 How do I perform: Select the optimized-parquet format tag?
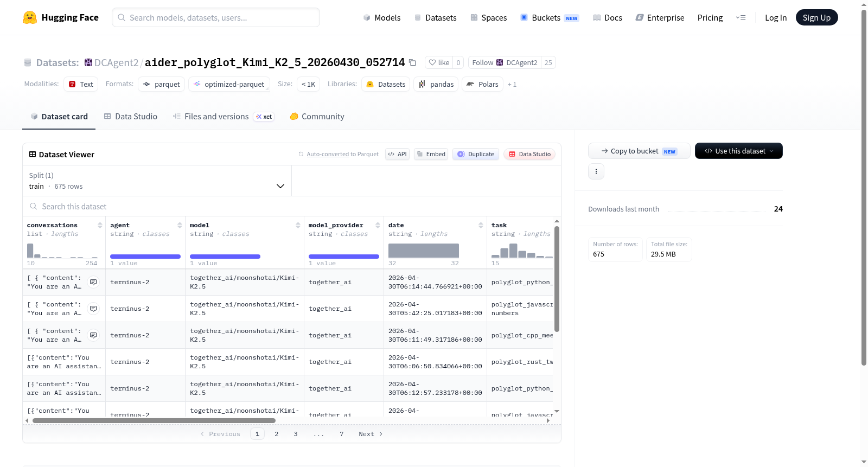click(229, 84)
